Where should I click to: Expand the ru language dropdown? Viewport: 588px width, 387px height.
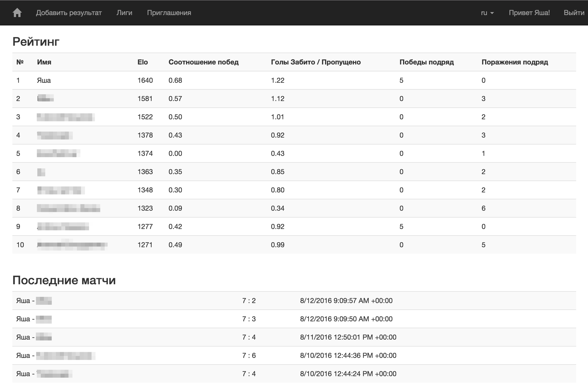pyautogui.click(x=487, y=13)
